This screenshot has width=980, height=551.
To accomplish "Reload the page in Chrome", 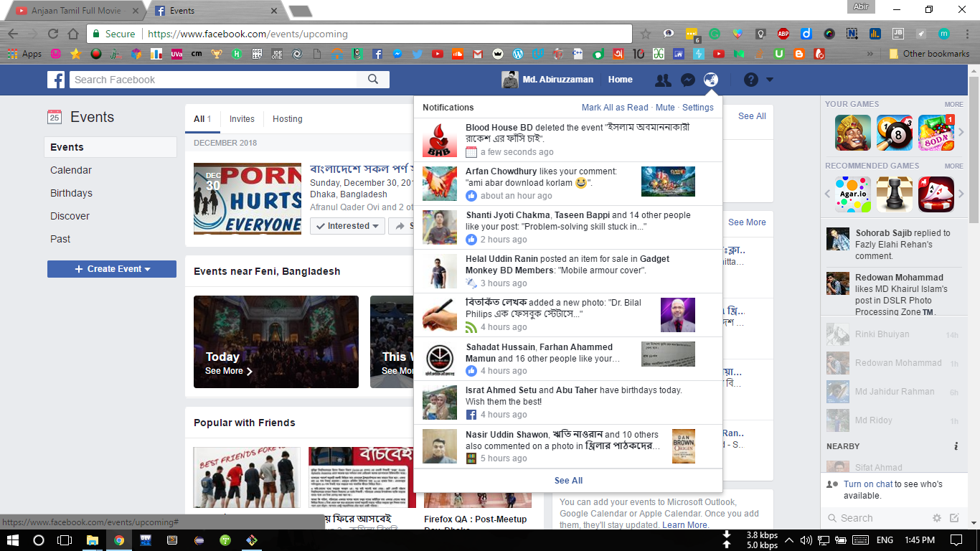I will 53,34.
